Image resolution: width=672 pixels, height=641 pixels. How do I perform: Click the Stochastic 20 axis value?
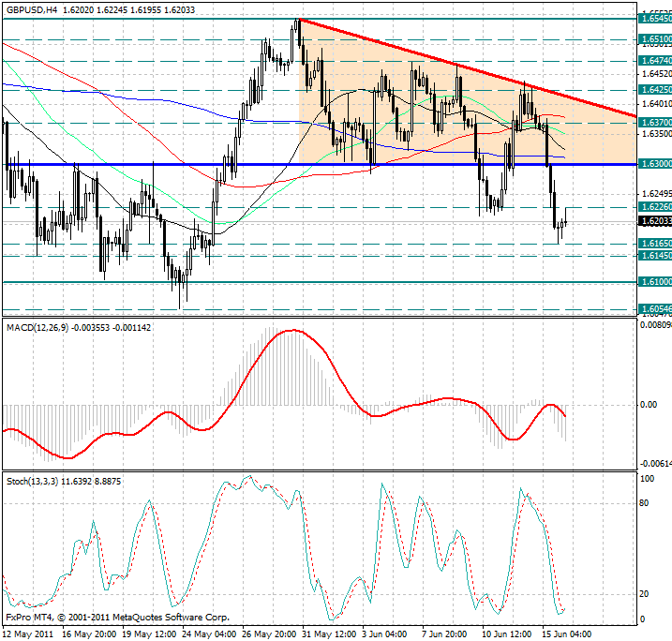tap(644, 594)
